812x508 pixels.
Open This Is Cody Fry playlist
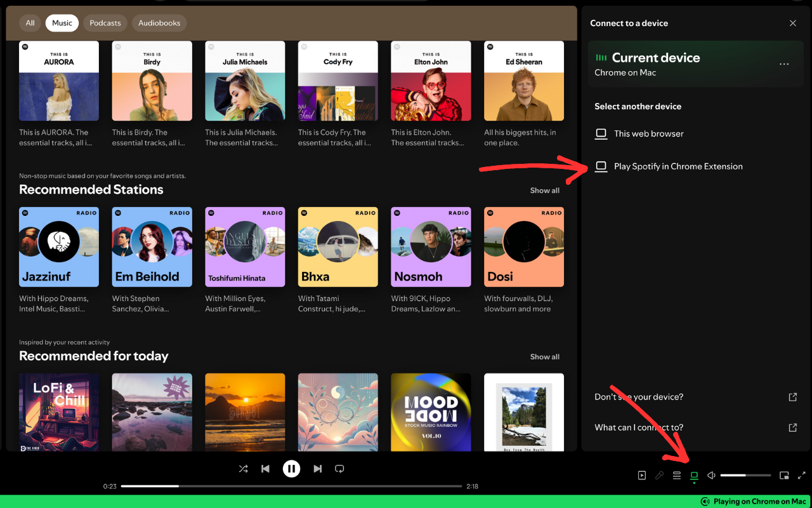tap(338, 81)
